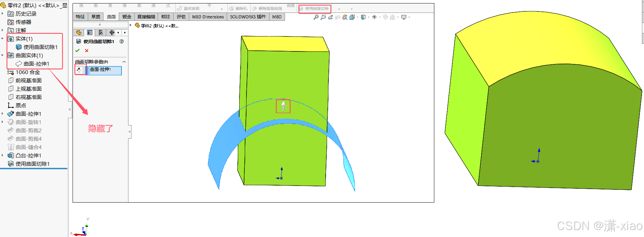Select the suppressed 曲面-剪裁4 feature
This screenshot has height=237, width=644.
tap(24, 139)
